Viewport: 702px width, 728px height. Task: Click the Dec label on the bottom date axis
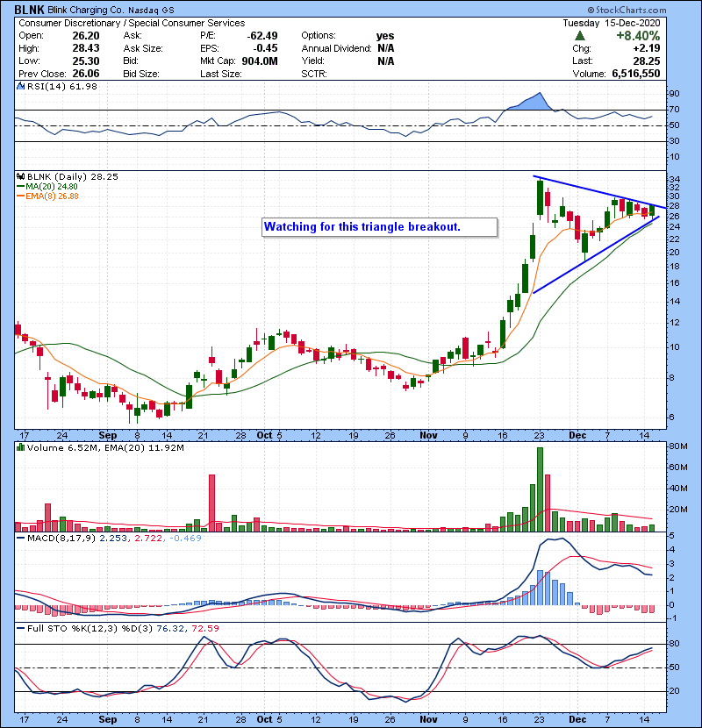[577, 719]
